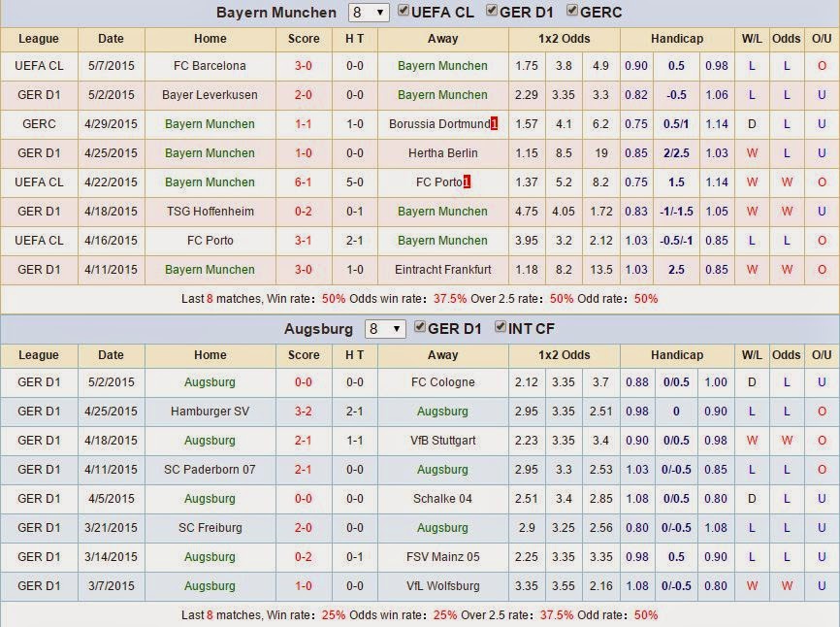This screenshot has width=840, height=627.
Task: Click SC Paderborn 07 team name
Action: pyautogui.click(x=210, y=470)
